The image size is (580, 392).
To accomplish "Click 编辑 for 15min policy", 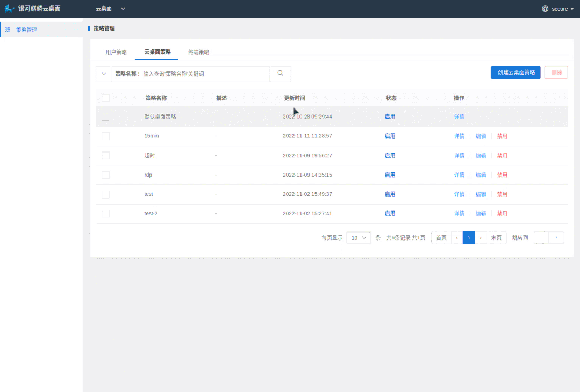I will point(481,136).
